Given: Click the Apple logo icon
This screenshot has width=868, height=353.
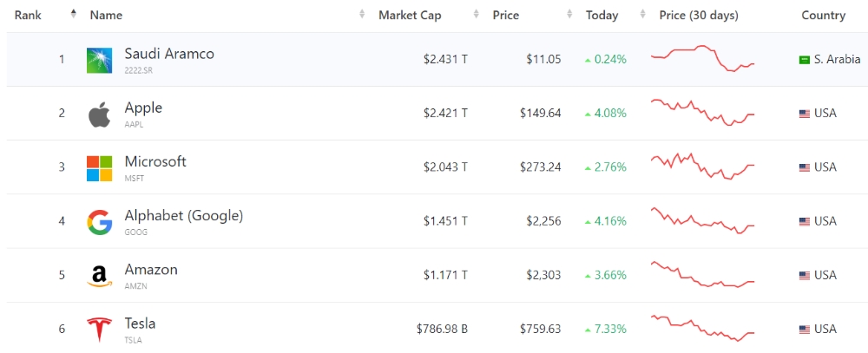Looking at the screenshot, I should click(99, 114).
